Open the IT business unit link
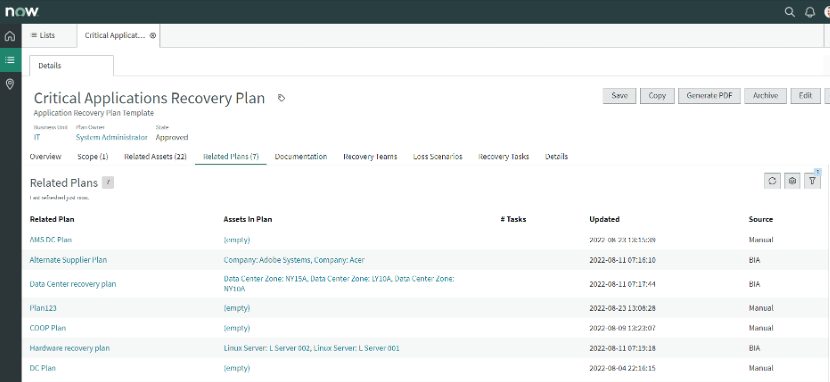The height and width of the screenshot is (382, 830). (x=37, y=137)
